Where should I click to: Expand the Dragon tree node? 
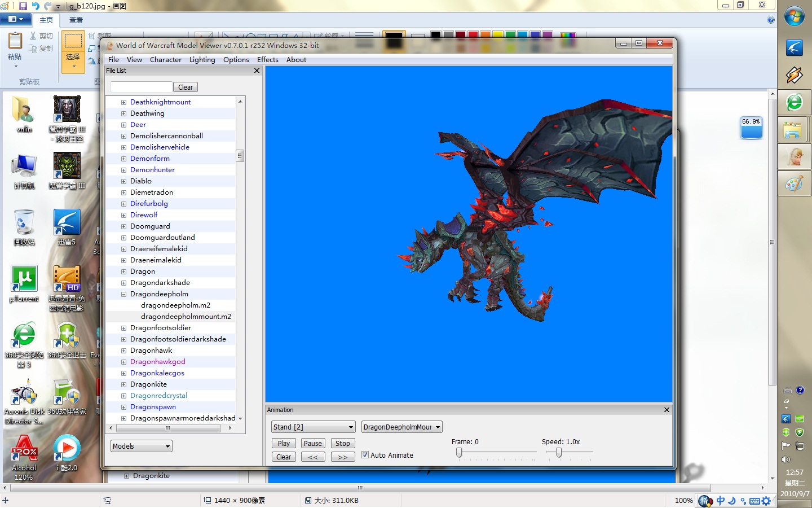point(123,271)
